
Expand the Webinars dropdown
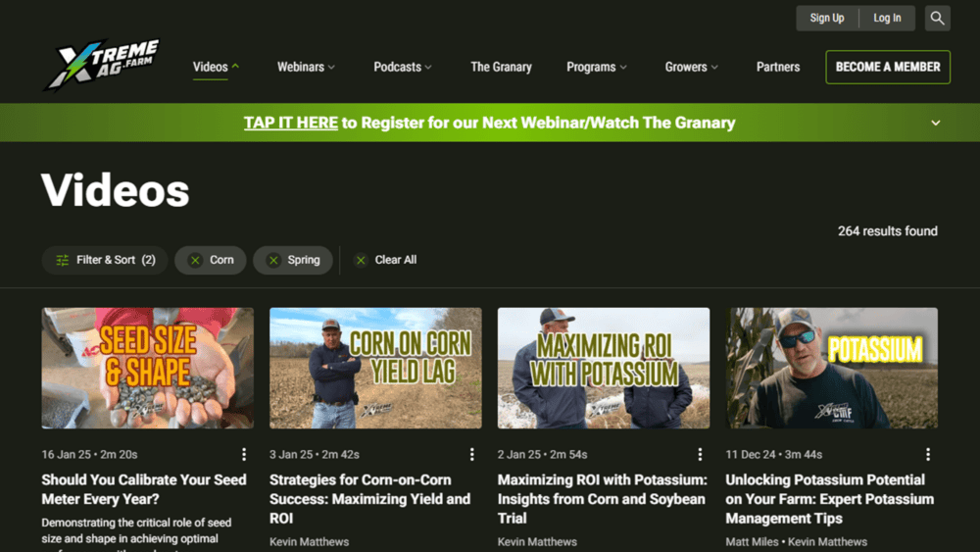306,67
